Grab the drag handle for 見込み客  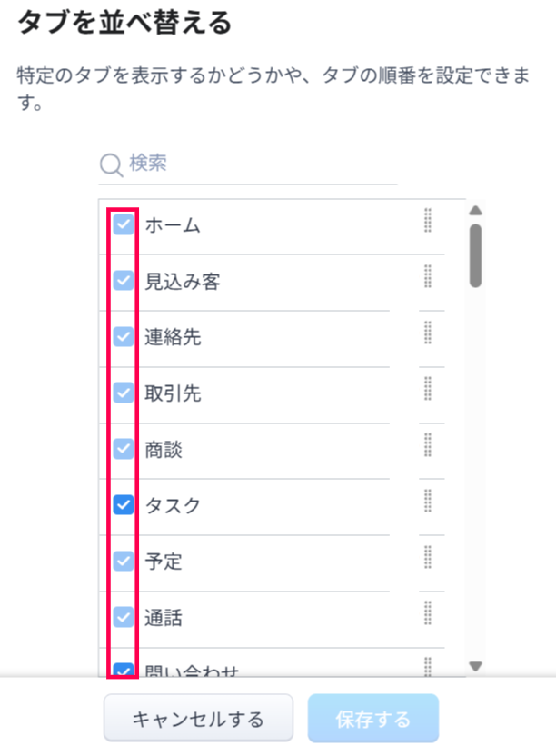point(428,278)
